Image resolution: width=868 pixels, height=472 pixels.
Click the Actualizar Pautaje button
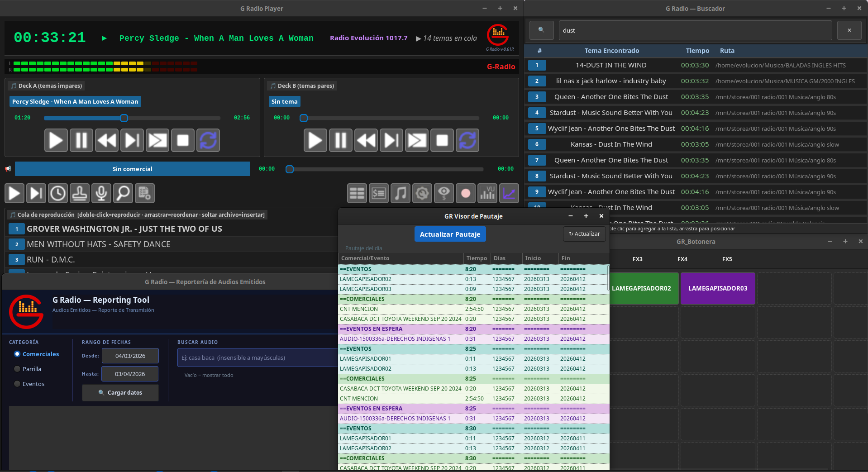pos(450,234)
